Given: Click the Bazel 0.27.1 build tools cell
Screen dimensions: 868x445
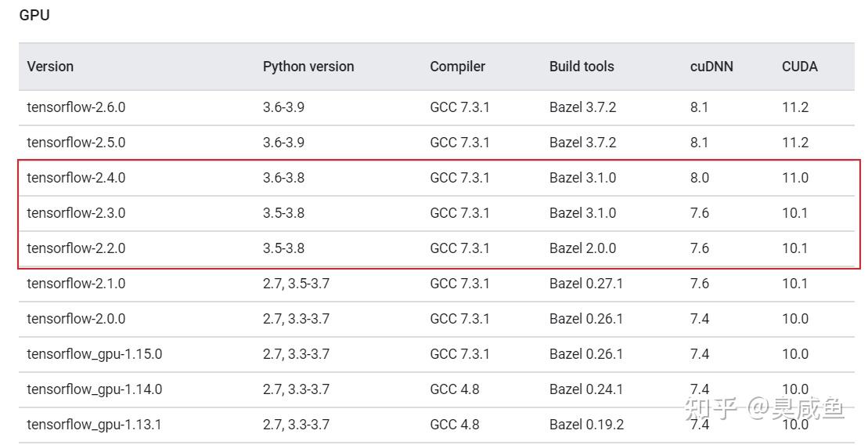Looking at the screenshot, I should (x=586, y=284).
